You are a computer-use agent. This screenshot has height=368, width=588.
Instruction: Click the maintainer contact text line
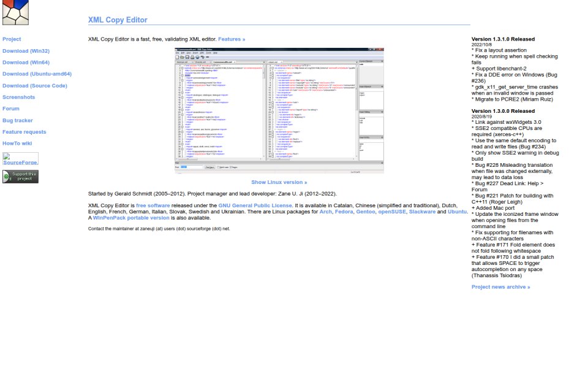[159, 229]
